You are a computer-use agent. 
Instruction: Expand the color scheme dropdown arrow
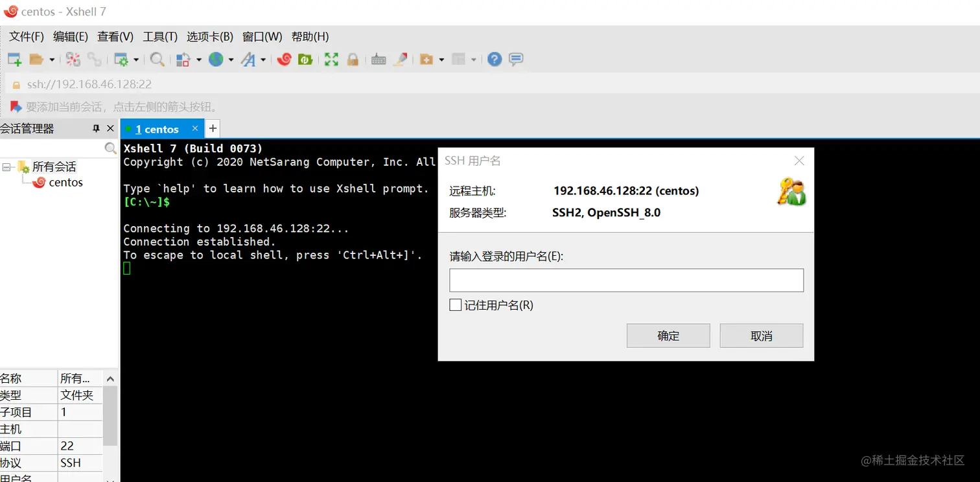pyautogui.click(x=198, y=60)
